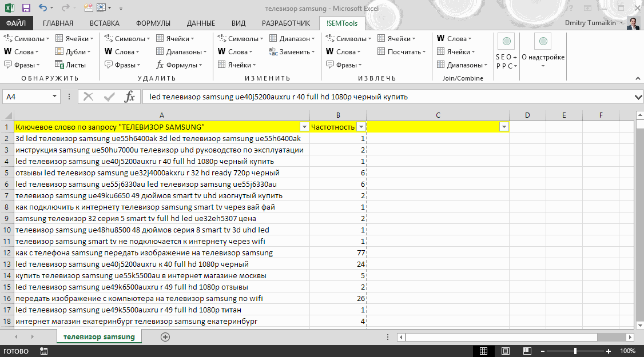Switch to the ДАННЫЕ ribbon tab
644x357 pixels.
click(201, 23)
